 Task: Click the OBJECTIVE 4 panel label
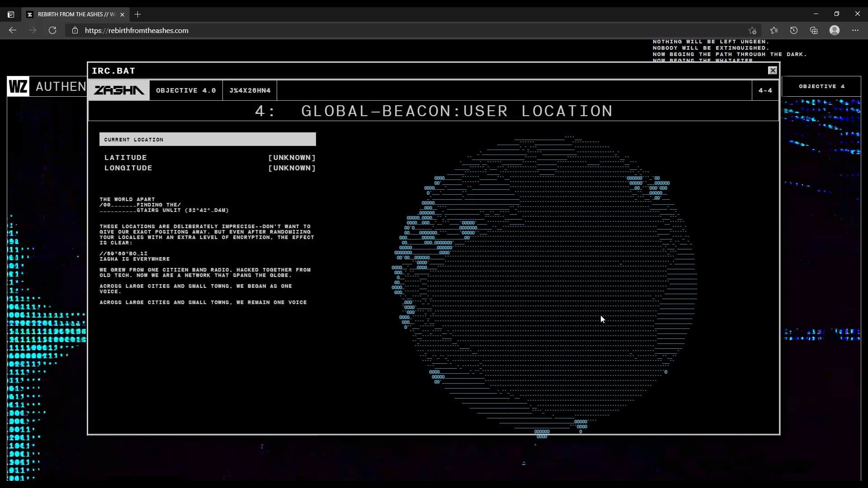[821, 86]
